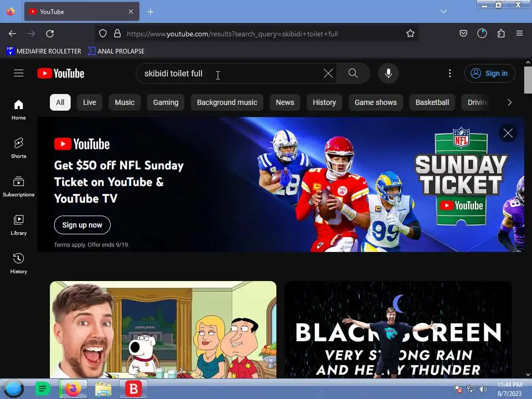Open the MrBeast Family Guy video thumbnail

163,329
